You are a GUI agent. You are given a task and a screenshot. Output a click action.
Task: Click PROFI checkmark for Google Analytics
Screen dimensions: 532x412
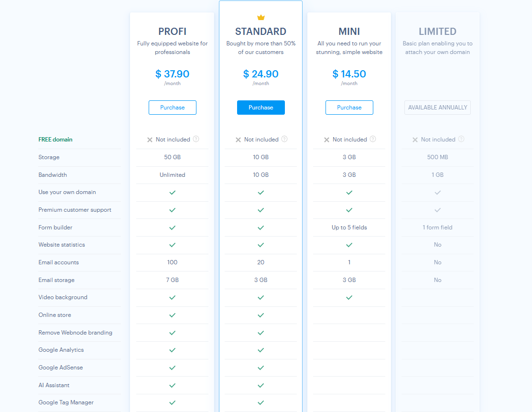click(x=173, y=350)
